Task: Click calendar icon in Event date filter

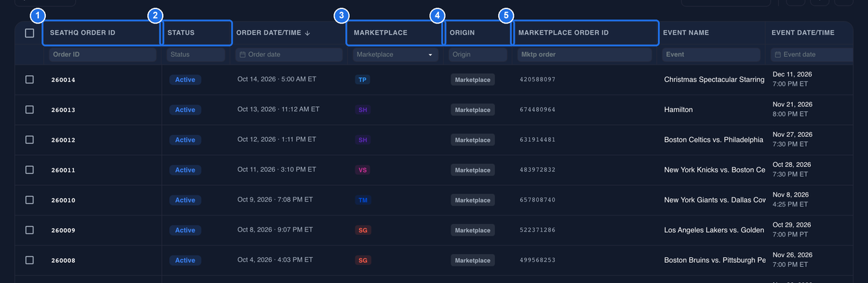Action: (778, 54)
